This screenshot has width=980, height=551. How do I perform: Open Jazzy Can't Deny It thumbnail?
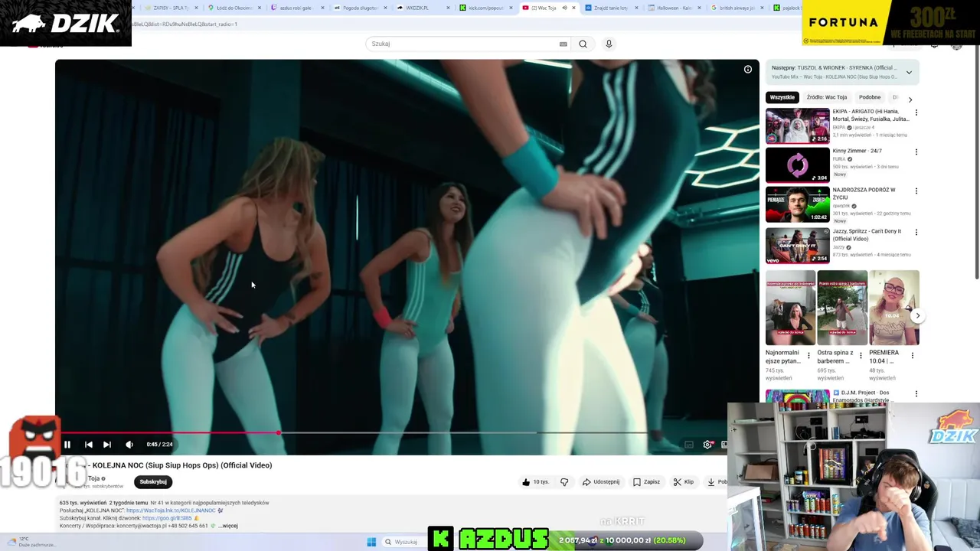pyautogui.click(x=798, y=245)
